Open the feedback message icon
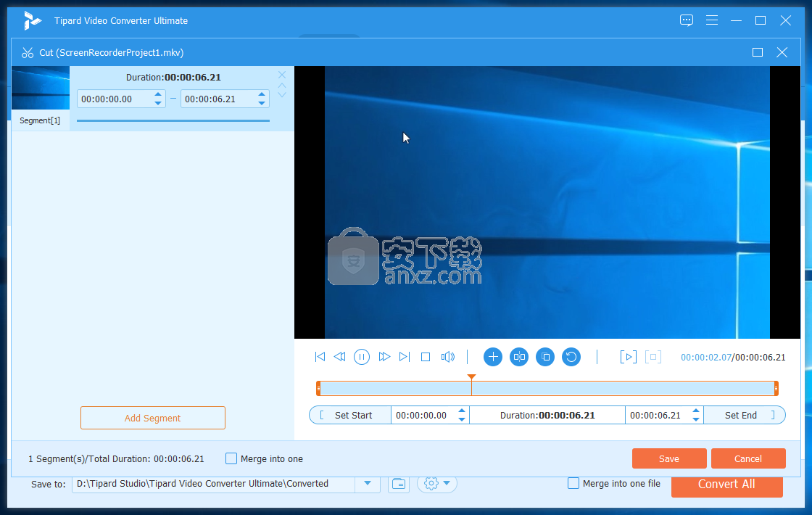 687,20
